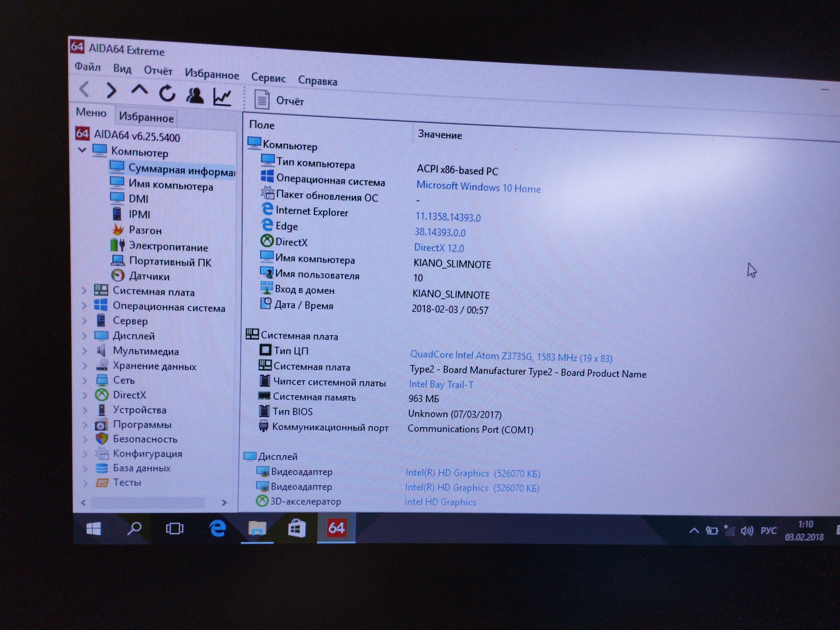Viewport: 840px width, 630px height.
Task: Click the Разгон flame icon
Action: [118, 229]
